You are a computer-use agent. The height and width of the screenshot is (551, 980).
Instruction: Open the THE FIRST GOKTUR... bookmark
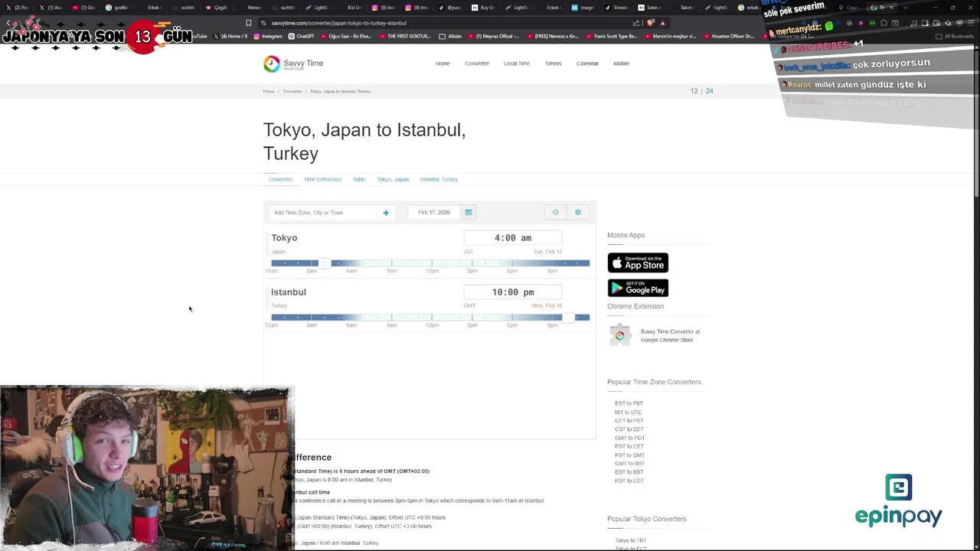[x=405, y=36]
